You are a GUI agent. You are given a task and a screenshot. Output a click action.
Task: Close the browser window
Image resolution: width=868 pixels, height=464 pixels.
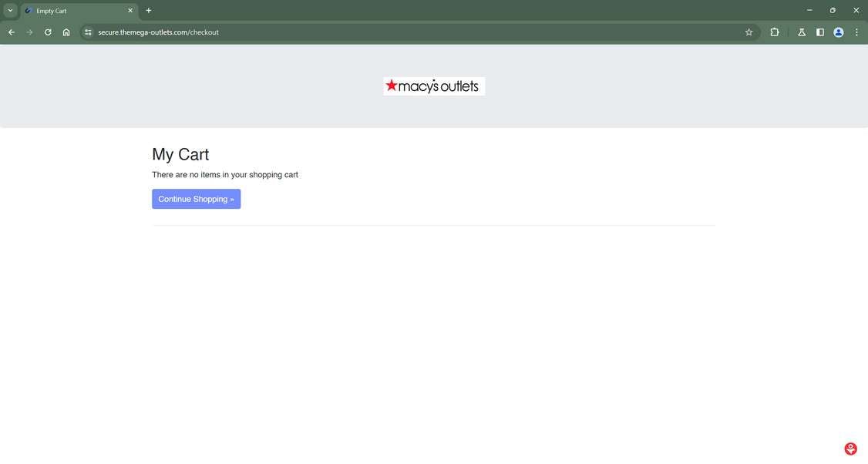point(856,10)
